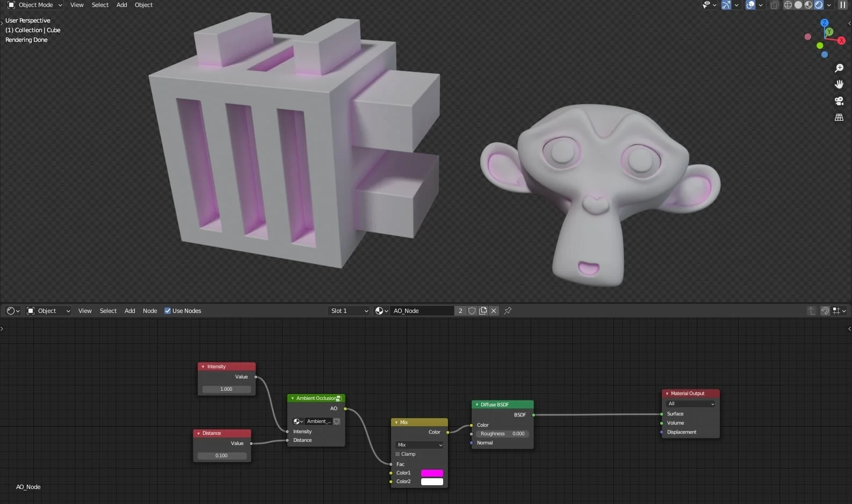Viewport: 852px width, 504px height.
Task: Open the Slot 1 dropdown
Action: point(349,311)
